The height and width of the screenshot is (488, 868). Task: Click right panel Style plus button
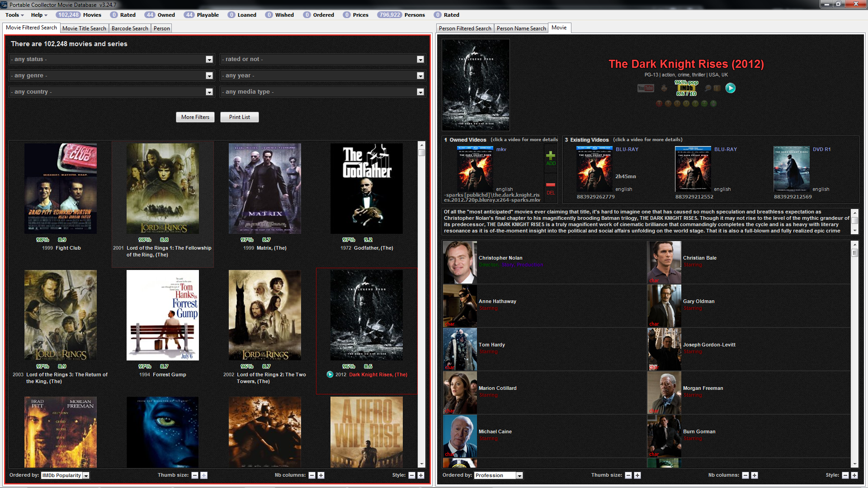[854, 475]
